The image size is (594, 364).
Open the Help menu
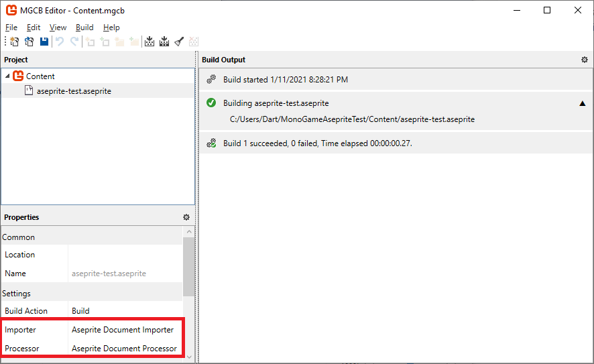[111, 27]
